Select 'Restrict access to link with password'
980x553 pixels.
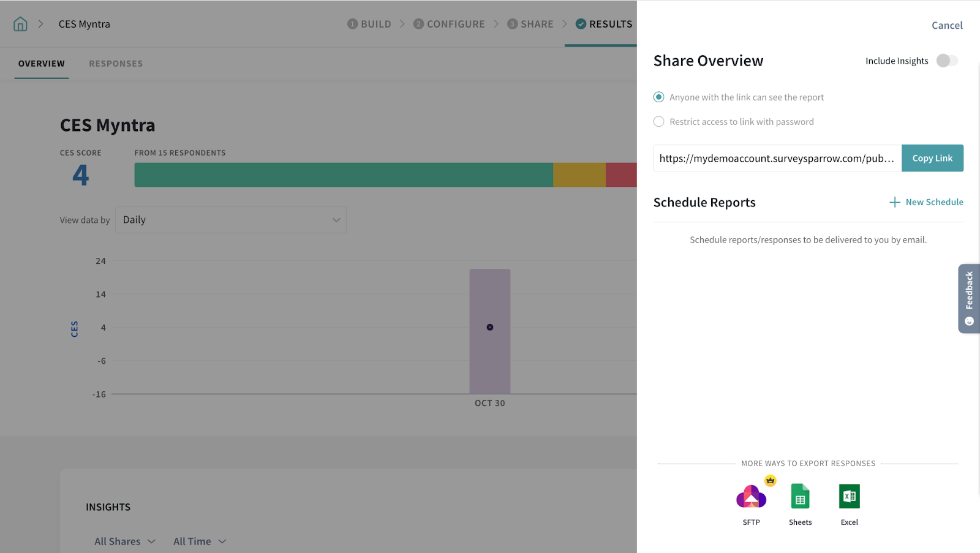(659, 122)
